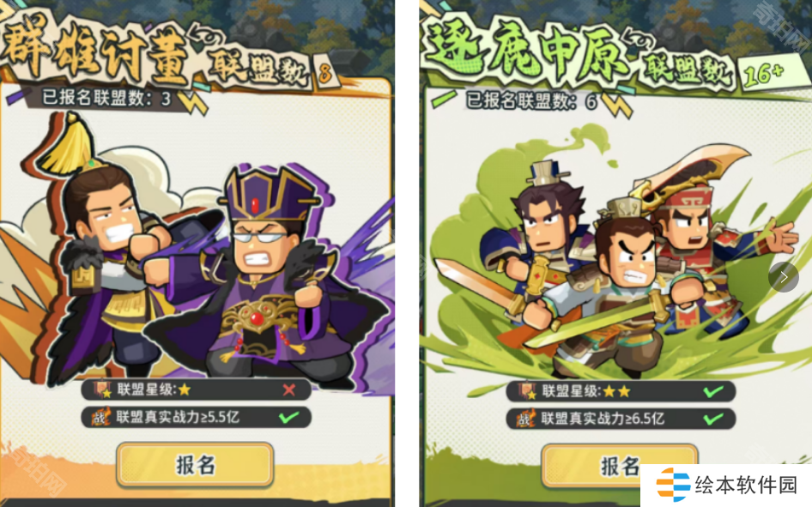
Task: Click 战 power icon on left card
Action: click(x=100, y=417)
